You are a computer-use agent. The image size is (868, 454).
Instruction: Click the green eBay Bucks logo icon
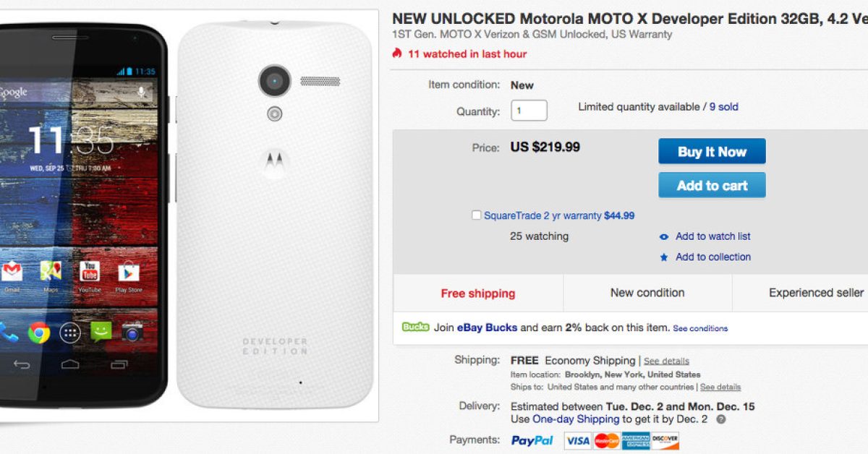[x=416, y=327]
